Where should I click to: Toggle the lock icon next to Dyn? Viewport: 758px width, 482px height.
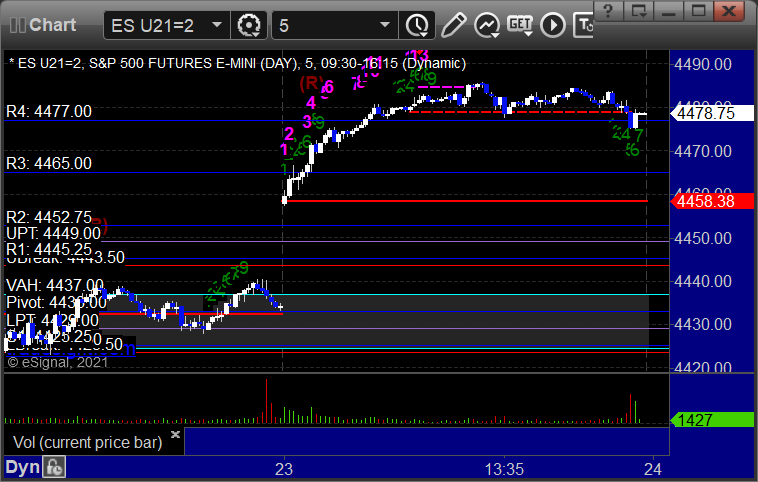[54, 467]
